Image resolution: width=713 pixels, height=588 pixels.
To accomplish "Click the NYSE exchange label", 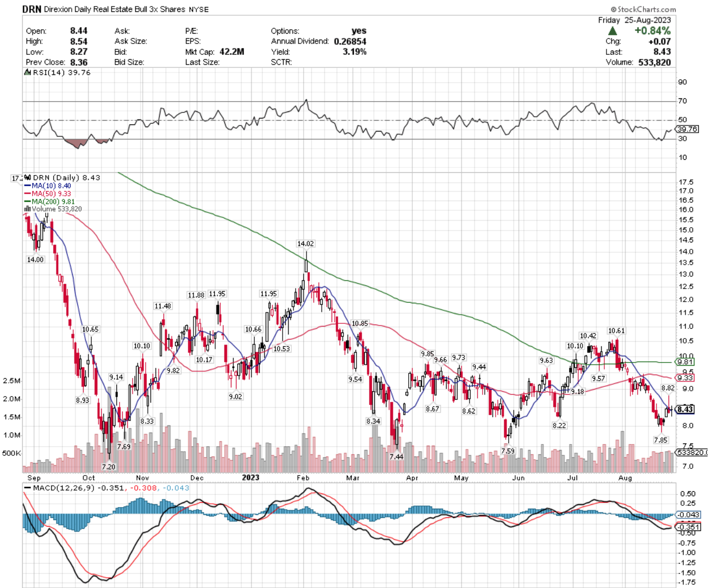I will pos(199,10).
